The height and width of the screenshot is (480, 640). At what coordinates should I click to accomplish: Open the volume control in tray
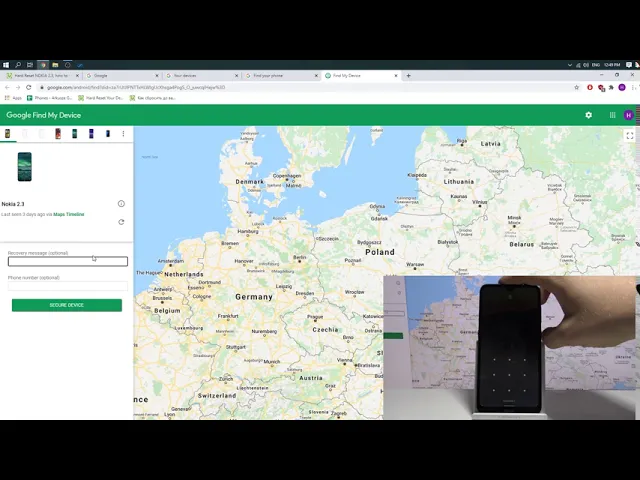click(586, 65)
